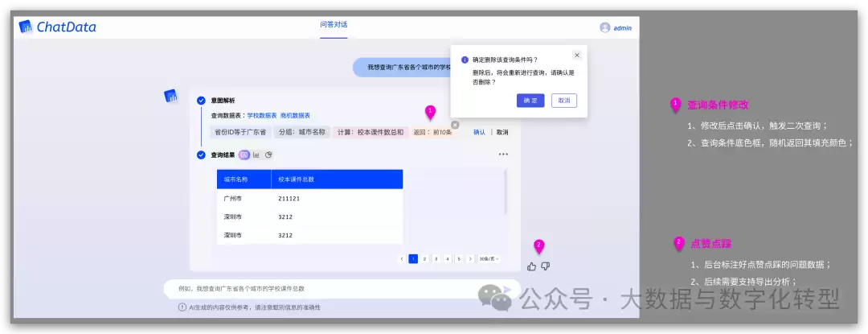Open the 30条/页 page size dropdown
868x334 pixels.
[489, 258]
